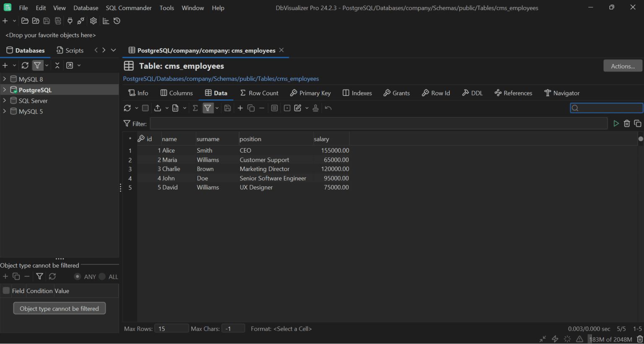Image resolution: width=644 pixels, height=344 pixels.
Task: Insert a new table row with plus icon
Action: point(240,108)
